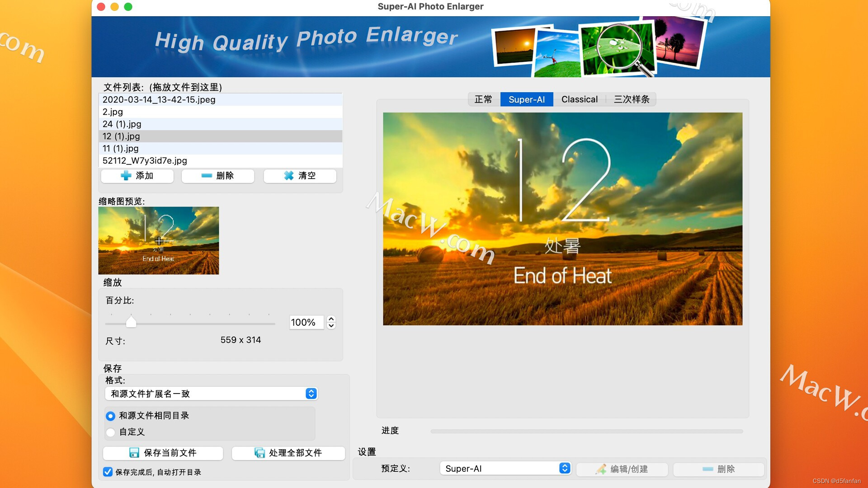Click the zoom percentage slider handle

[131, 322]
